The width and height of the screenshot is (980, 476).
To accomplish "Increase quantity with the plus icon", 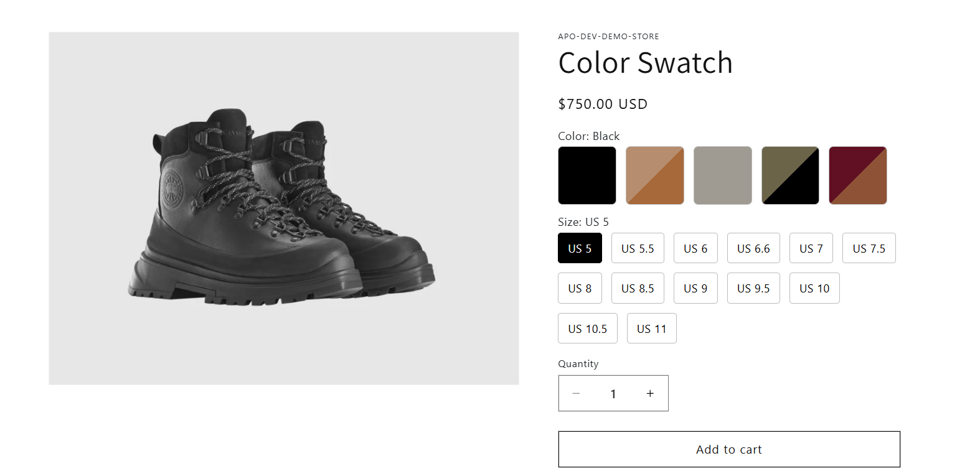I will [x=650, y=393].
